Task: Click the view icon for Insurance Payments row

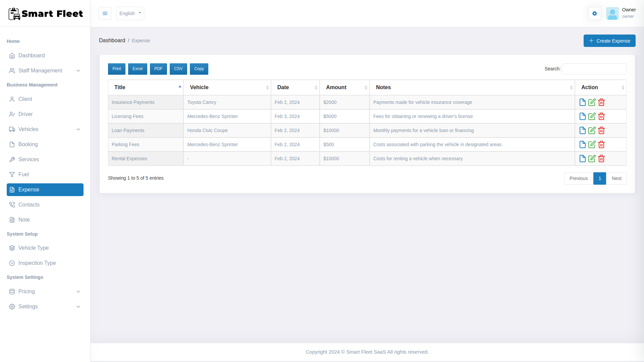Action: (582, 102)
